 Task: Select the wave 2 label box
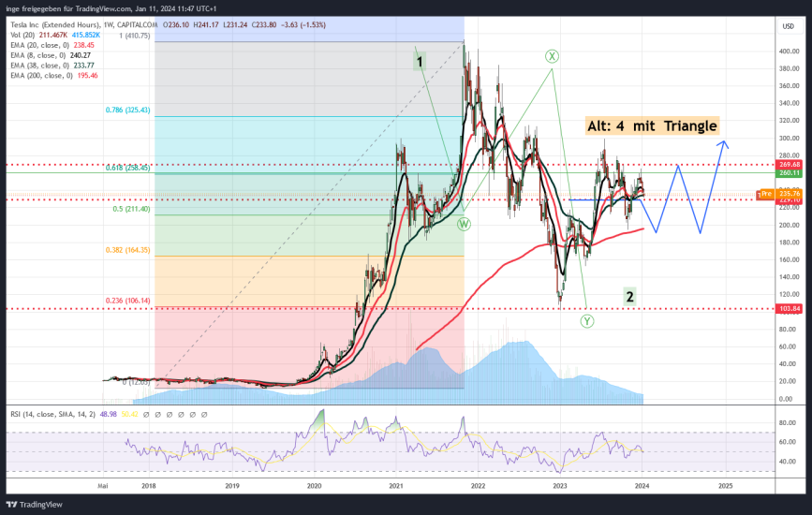630,297
